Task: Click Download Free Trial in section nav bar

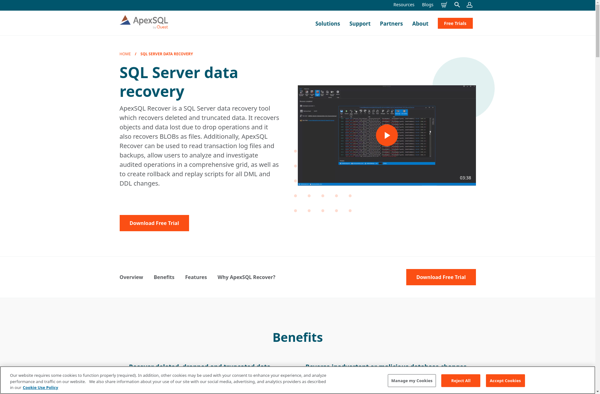Action: [441, 277]
